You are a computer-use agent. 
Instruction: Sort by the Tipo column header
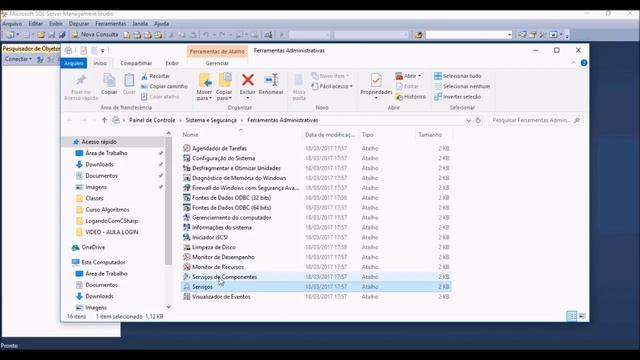[x=367, y=134]
